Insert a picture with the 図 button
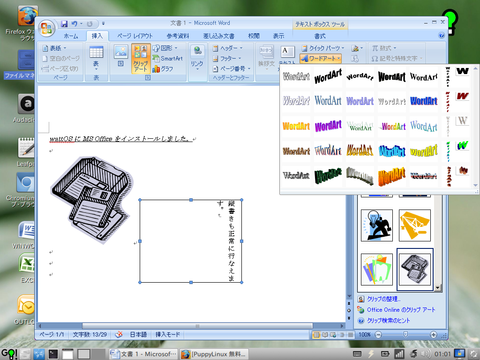 [121, 56]
